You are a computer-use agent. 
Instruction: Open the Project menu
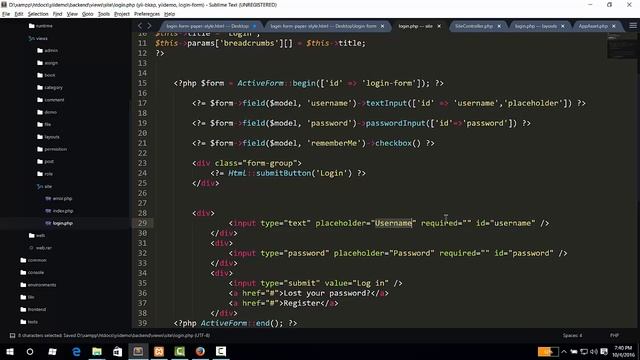point(122,14)
